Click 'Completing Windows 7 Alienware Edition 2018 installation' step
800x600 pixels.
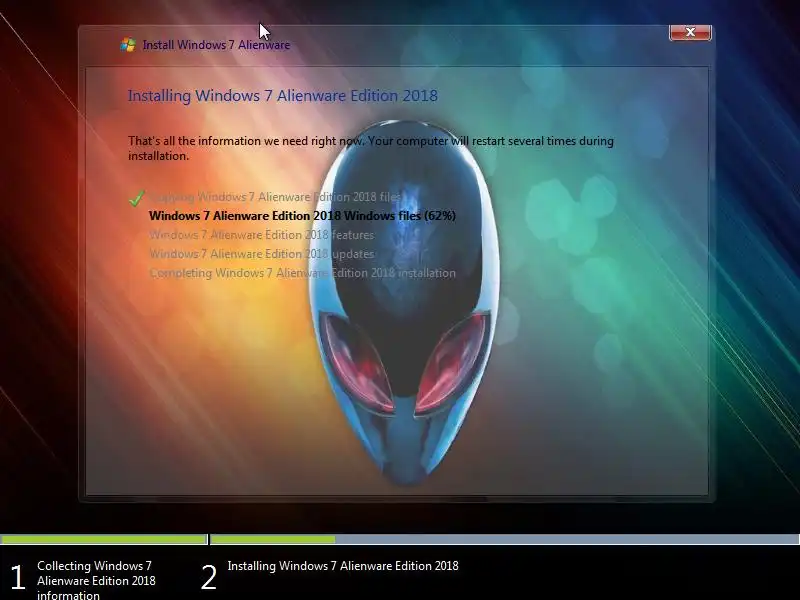[303, 273]
